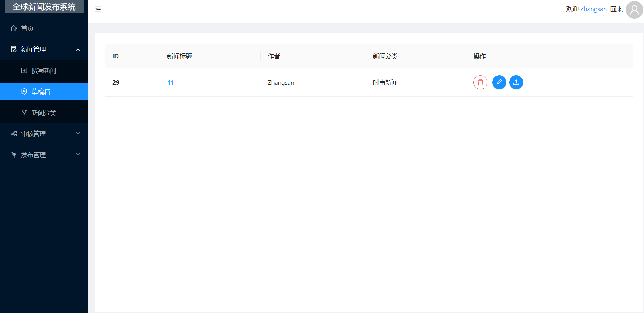Submit draft 29 with the upload icon
This screenshot has width=644, height=313.
516,82
